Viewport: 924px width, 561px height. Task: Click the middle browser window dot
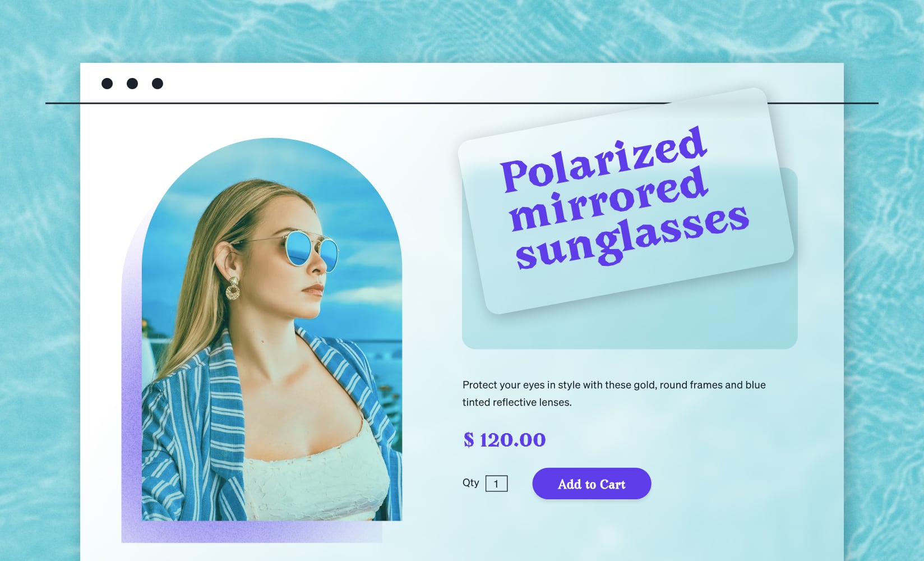click(131, 83)
